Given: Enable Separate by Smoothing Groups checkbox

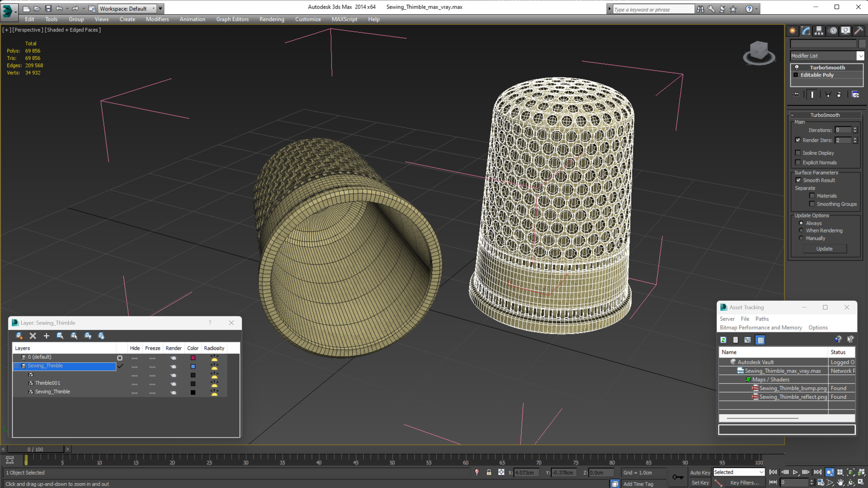Looking at the screenshot, I should [812, 204].
